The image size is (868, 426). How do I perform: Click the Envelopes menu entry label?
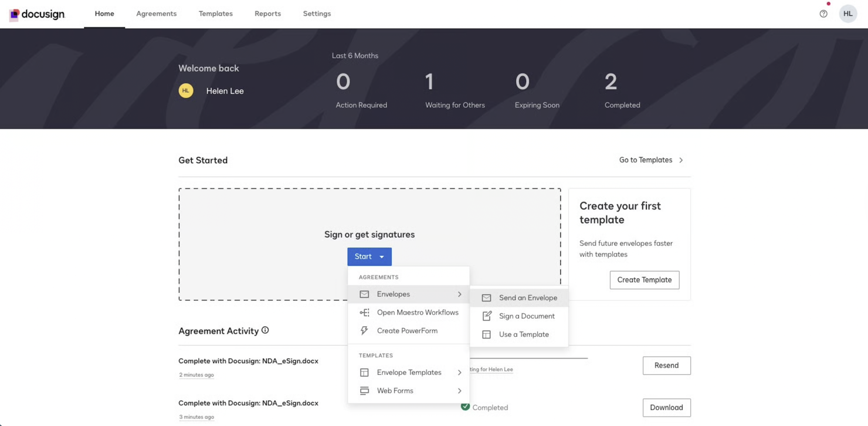coord(394,294)
